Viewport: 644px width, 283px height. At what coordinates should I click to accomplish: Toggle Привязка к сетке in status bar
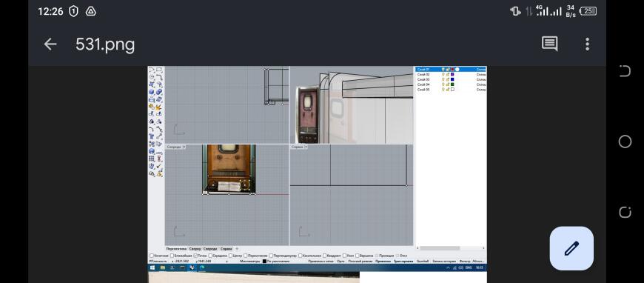point(321,262)
